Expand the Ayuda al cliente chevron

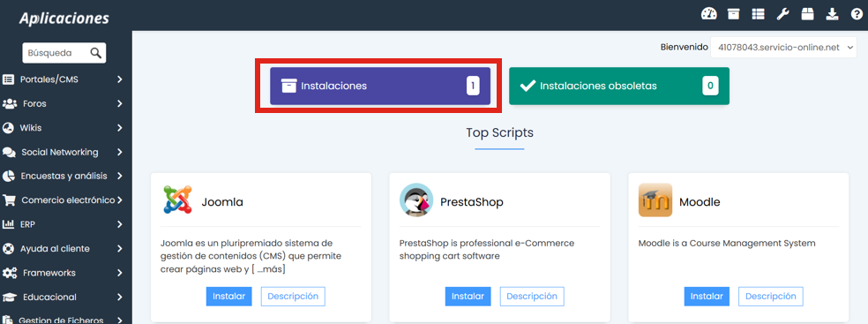pyautogui.click(x=120, y=249)
